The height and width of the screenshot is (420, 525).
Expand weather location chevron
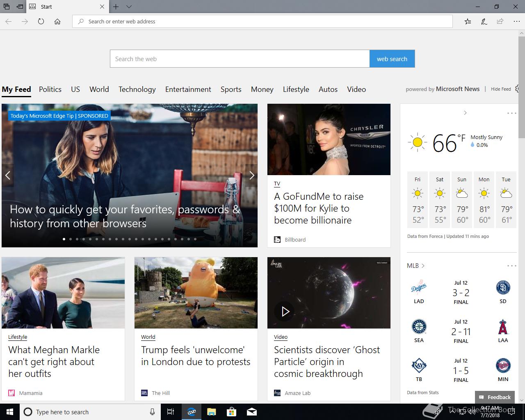point(465,113)
